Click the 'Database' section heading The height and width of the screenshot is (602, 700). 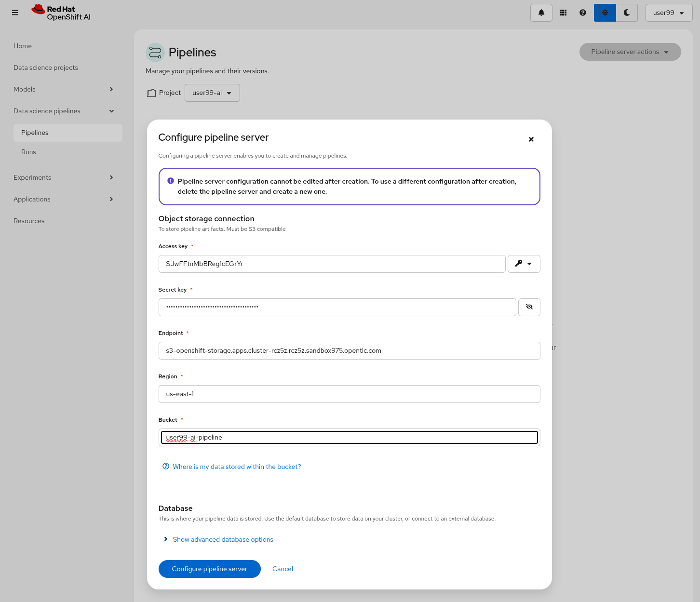click(175, 508)
